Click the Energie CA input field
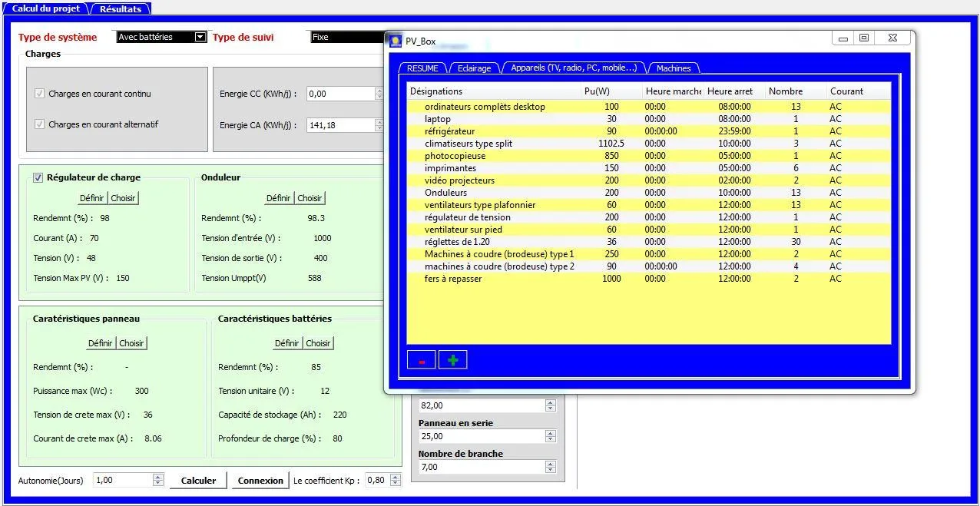The width and height of the screenshot is (980, 506). tap(340, 125)
